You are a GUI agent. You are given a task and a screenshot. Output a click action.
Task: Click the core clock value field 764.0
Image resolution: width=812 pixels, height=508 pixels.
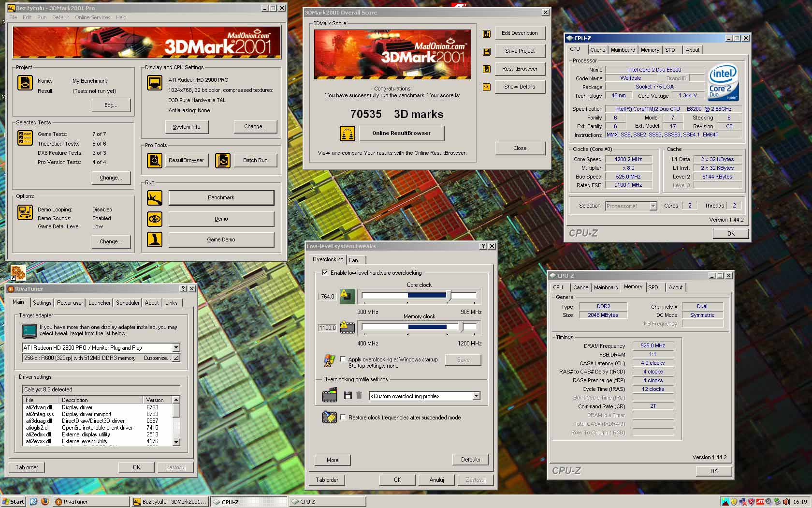[327, 297]
